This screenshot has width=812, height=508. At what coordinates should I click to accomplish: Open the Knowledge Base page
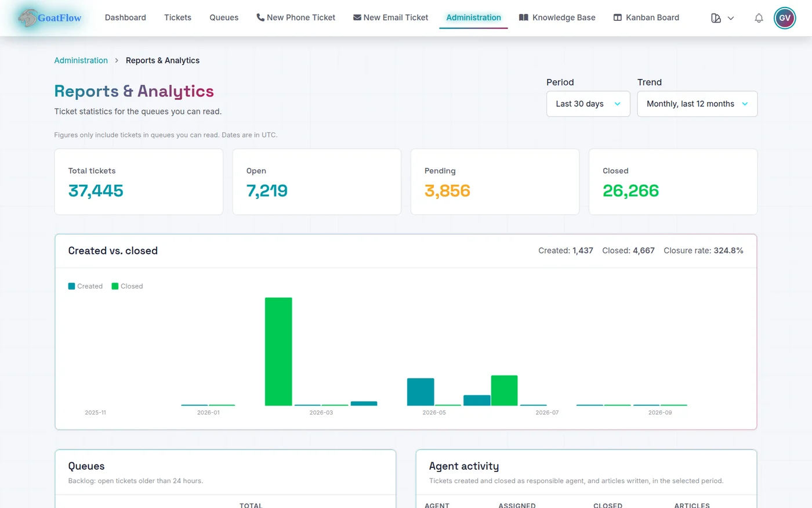click(x=557, y=17)
